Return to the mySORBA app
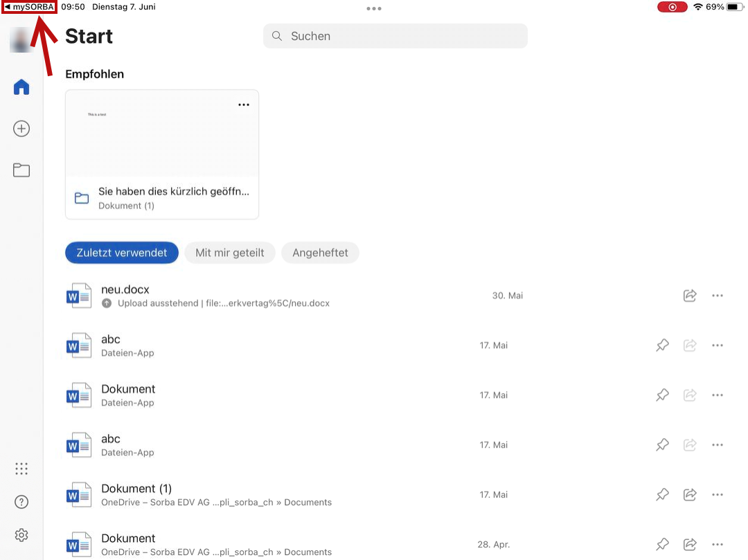Image resolution: width=748 pixels, height=560 pixels. pos(29,7)
